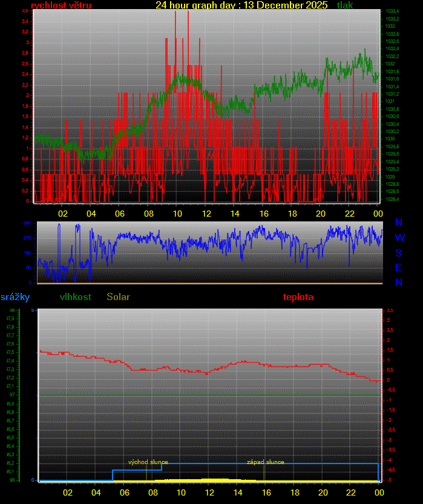The height and width of the screenshot is (504, 423).
Task: Click the 'Solar' legend label
Action: pos(118,297)
